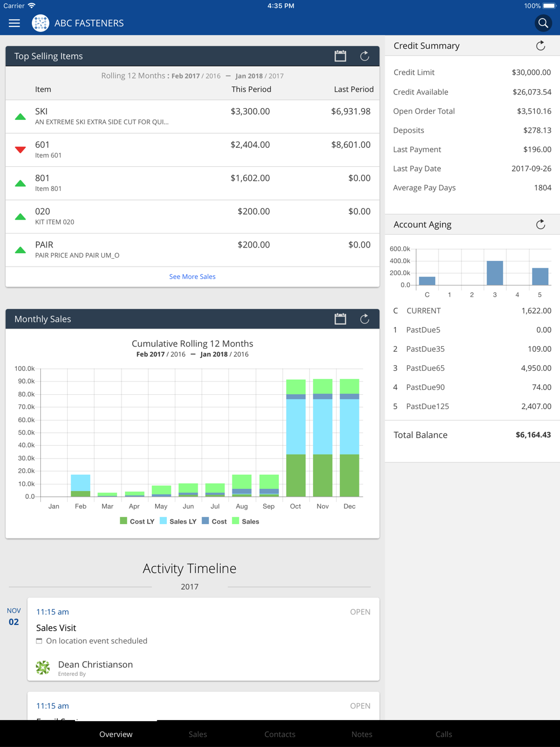
Task: Toggle Sales LY legend swatch
Action: (163, 521)
